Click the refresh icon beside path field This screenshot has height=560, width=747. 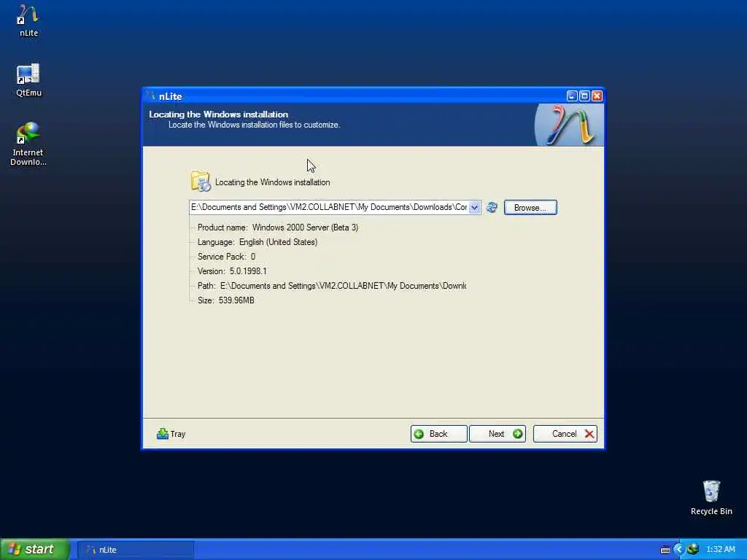coord(492,208)
